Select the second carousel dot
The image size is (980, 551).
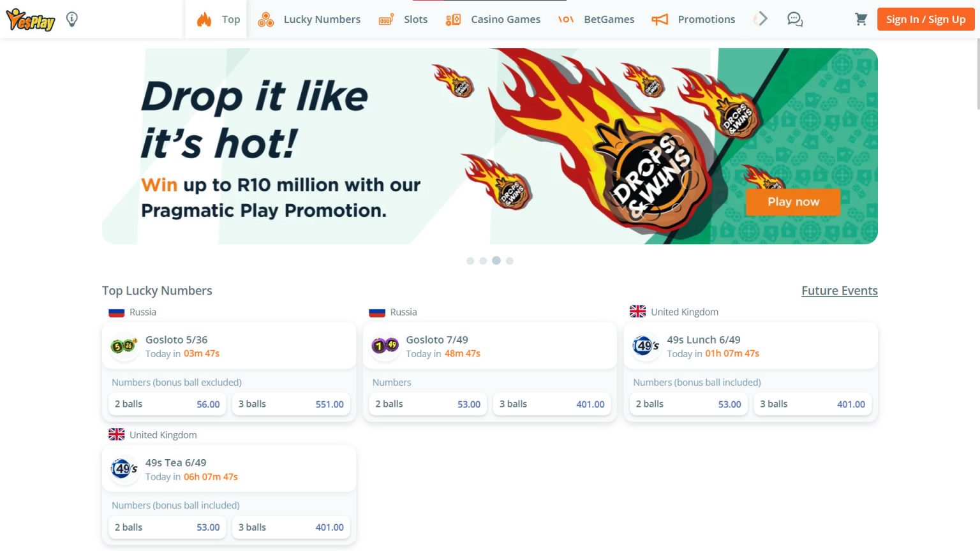[x=483, y=261]
